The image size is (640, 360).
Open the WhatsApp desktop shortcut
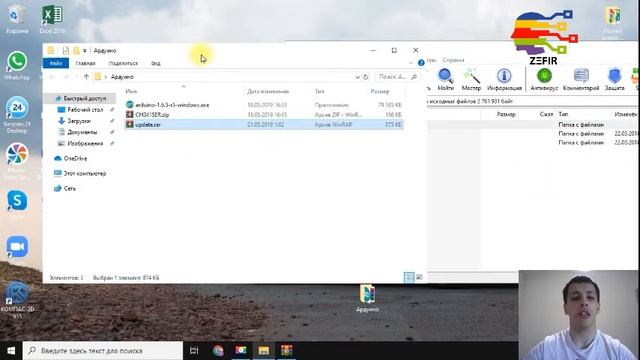[x=17, y=65]
